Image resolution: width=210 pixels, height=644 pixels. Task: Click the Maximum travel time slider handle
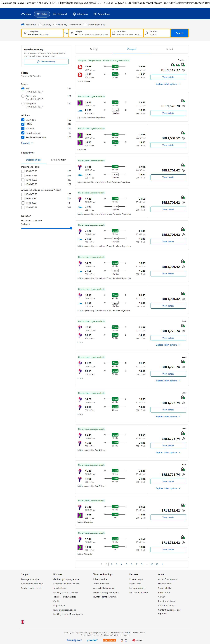71,228
